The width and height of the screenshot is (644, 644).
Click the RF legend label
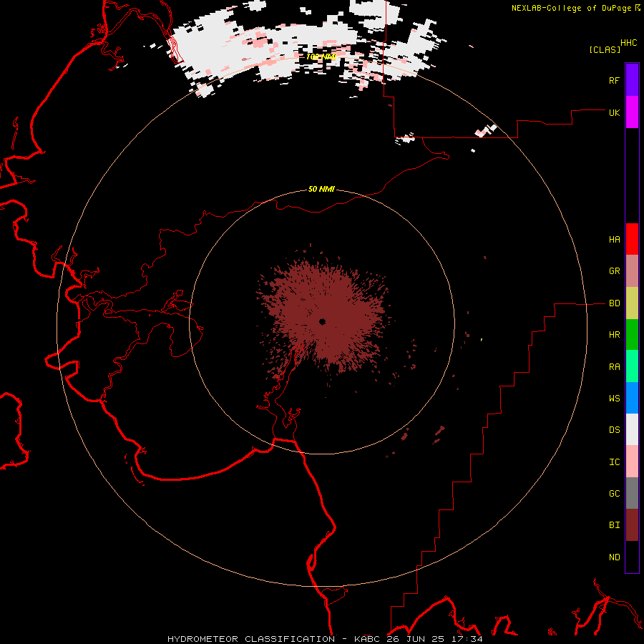point(614,80)
